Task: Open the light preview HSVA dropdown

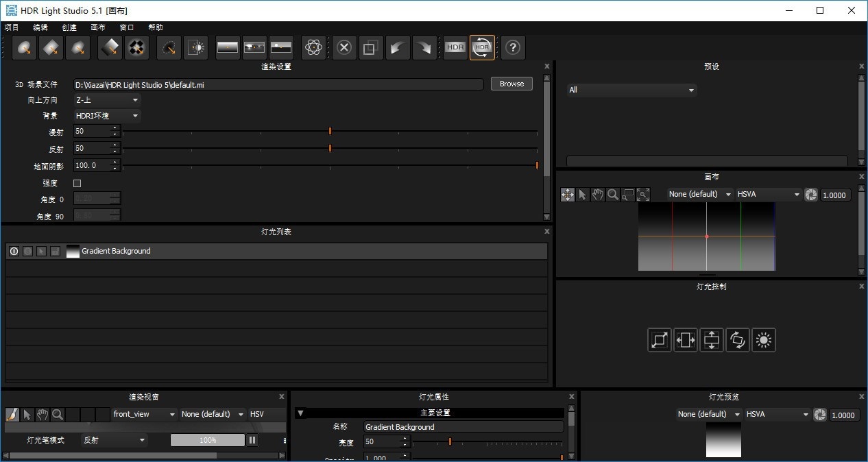Action: point(777,414)
